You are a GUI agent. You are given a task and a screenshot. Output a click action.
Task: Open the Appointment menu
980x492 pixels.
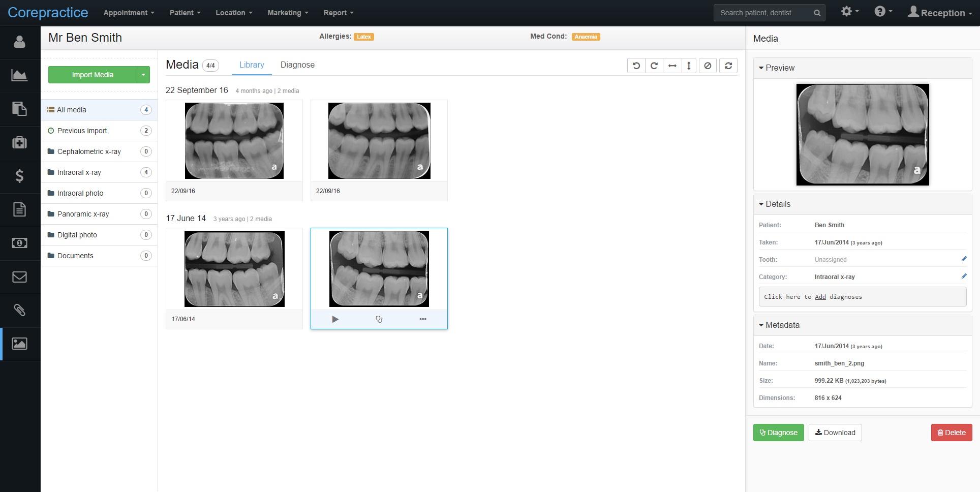129,13
